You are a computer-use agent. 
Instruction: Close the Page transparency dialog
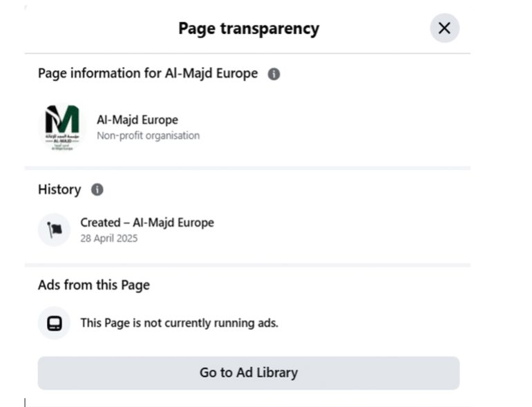pyautogui.click(x=444, y=28)
